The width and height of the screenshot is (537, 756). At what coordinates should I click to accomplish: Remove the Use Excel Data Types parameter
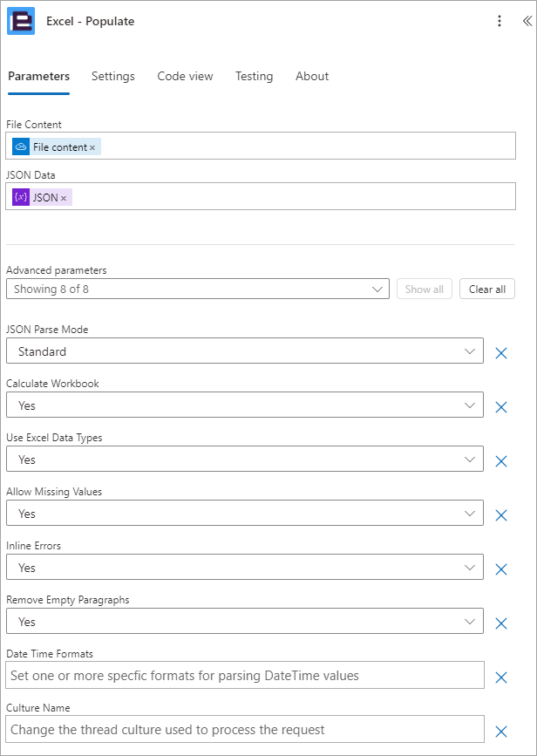pos(501,461)
